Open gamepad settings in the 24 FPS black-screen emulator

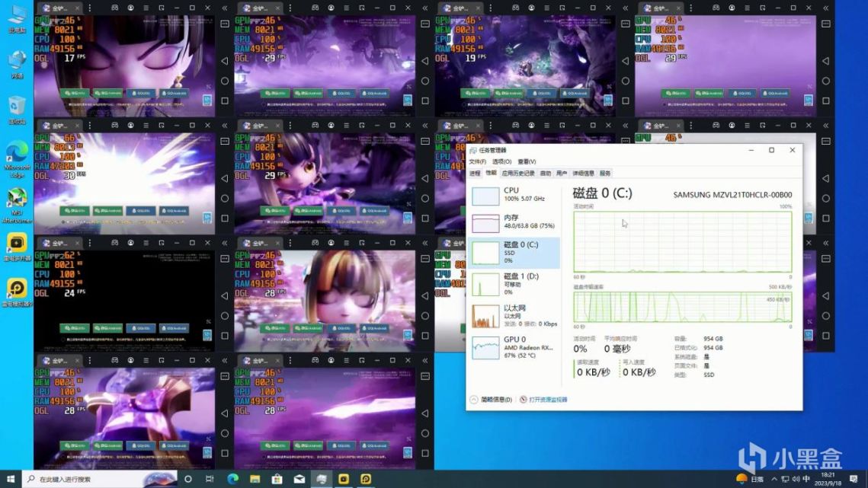pos(114,243)
